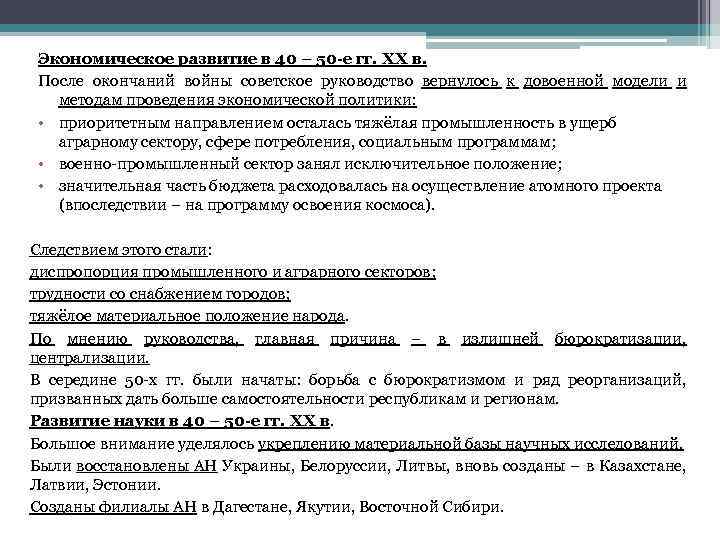Click underlined text "методам проведения экономической политики:"
Screen dimensions: 720x540
click(237, 100)
